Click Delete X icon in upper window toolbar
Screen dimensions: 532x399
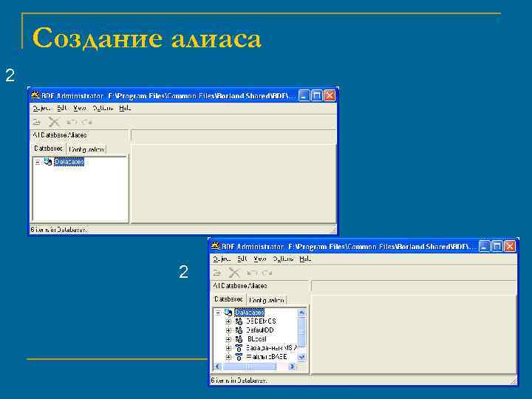coord(54,122)
